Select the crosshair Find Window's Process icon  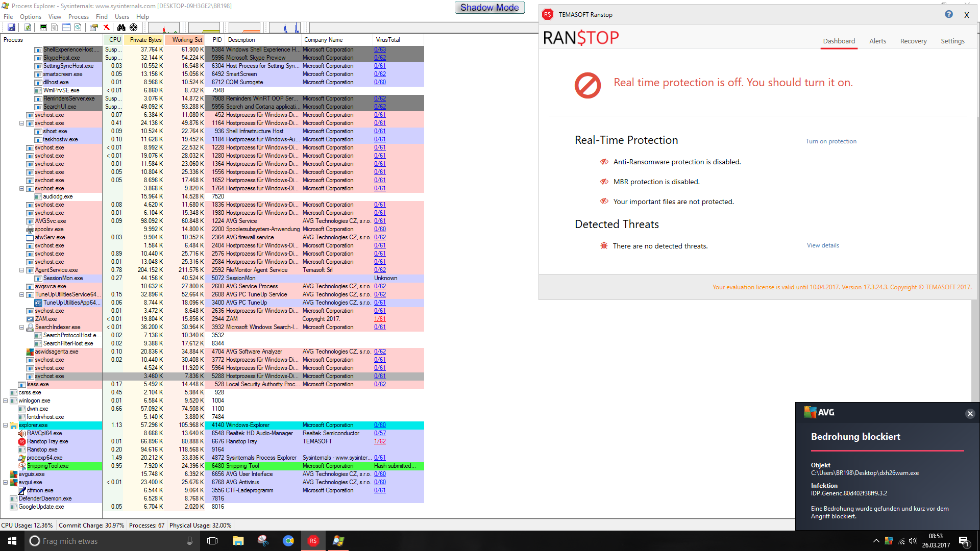tap(134, 28)
